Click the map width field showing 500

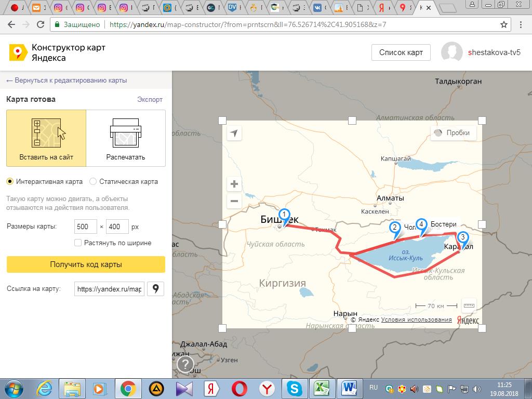click(x=86, y=227)
